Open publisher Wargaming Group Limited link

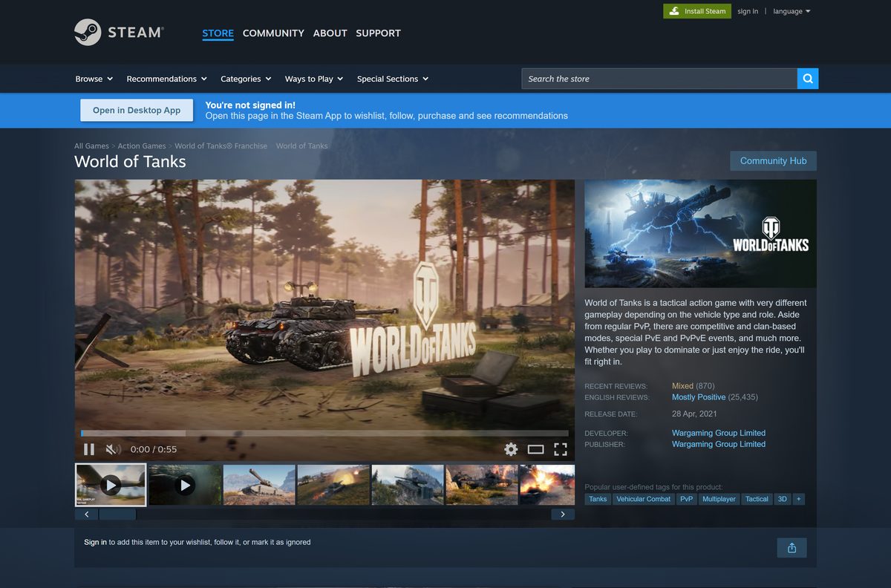coord(719,444)
